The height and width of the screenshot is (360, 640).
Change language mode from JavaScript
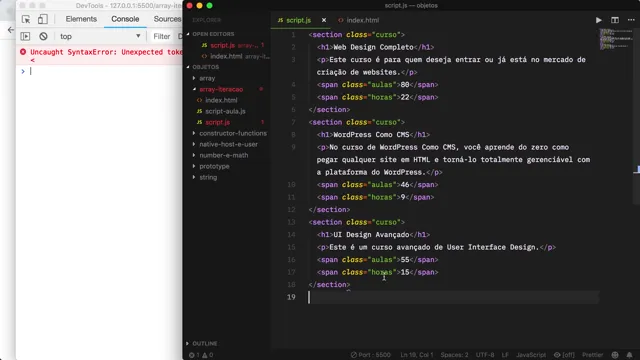click(x=531, y=355)
